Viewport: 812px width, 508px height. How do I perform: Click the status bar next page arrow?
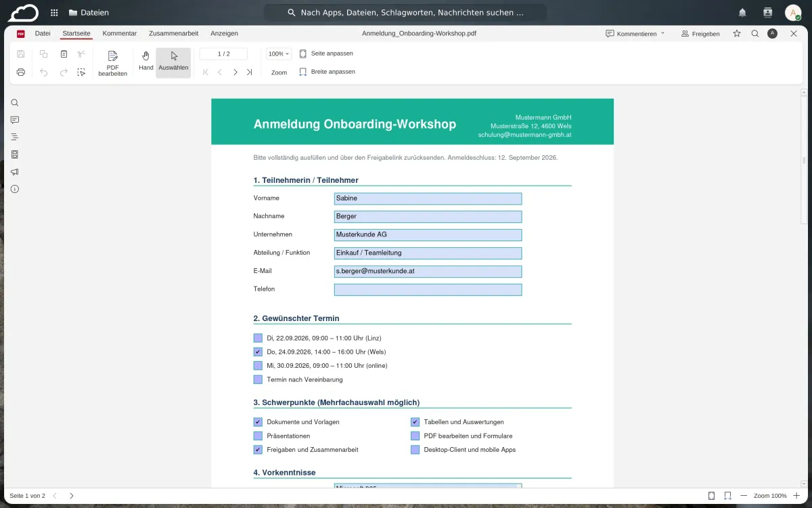coord(71,496)
